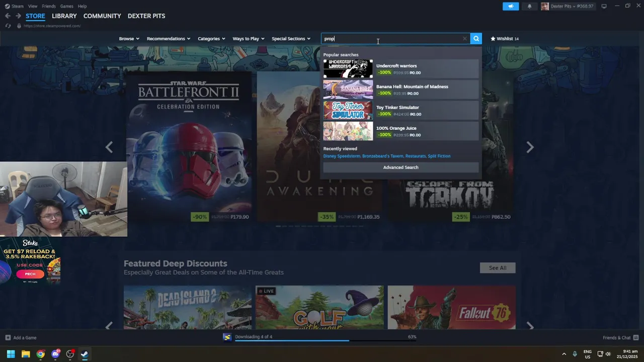Open Wishlist 14 link
This screenshot has height=362, width=644.
[505, 39]
